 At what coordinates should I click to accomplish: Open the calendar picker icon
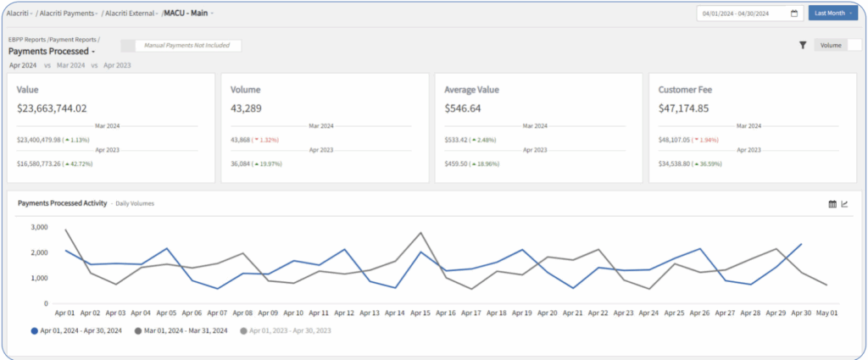click(793, 14)
